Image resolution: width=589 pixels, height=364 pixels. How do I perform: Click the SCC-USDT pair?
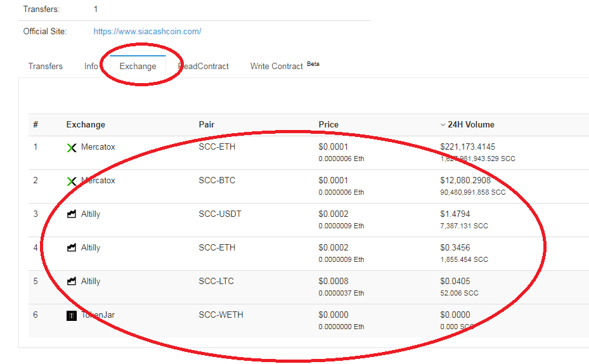220,214
